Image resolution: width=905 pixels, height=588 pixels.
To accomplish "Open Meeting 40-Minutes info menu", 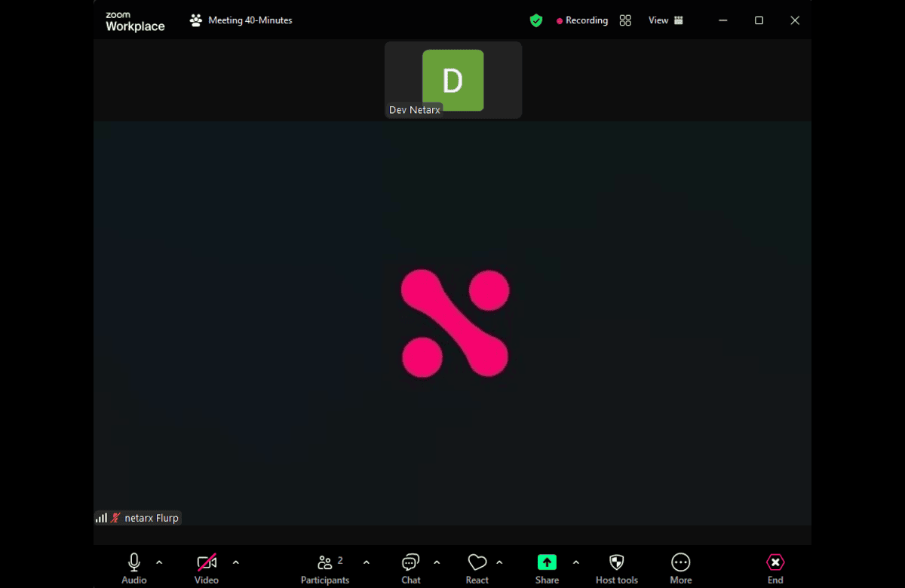I will click(x=241, y=20).
